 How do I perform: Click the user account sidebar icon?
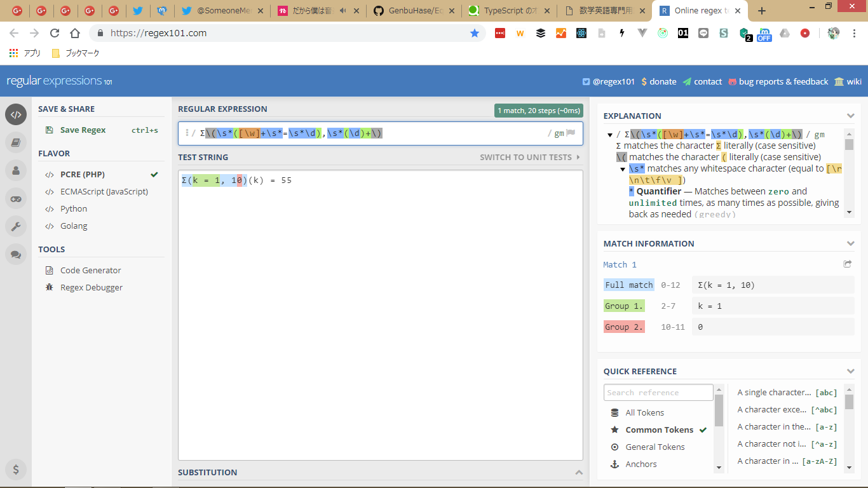coord(16,170)
